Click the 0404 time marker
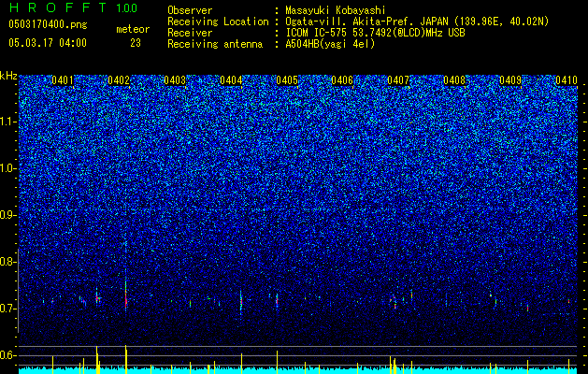588x374 pixels. point(231,80)
